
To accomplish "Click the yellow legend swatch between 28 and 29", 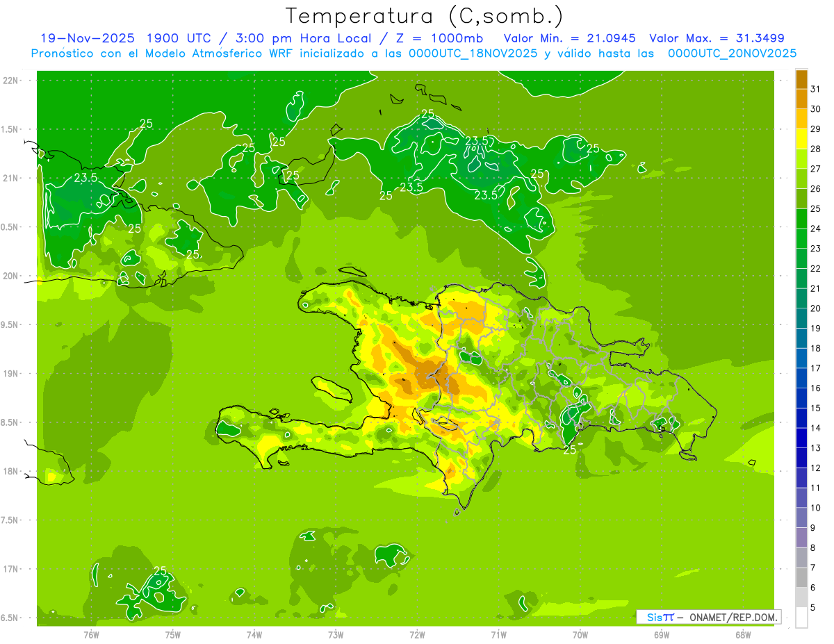I will pos(801,139).
